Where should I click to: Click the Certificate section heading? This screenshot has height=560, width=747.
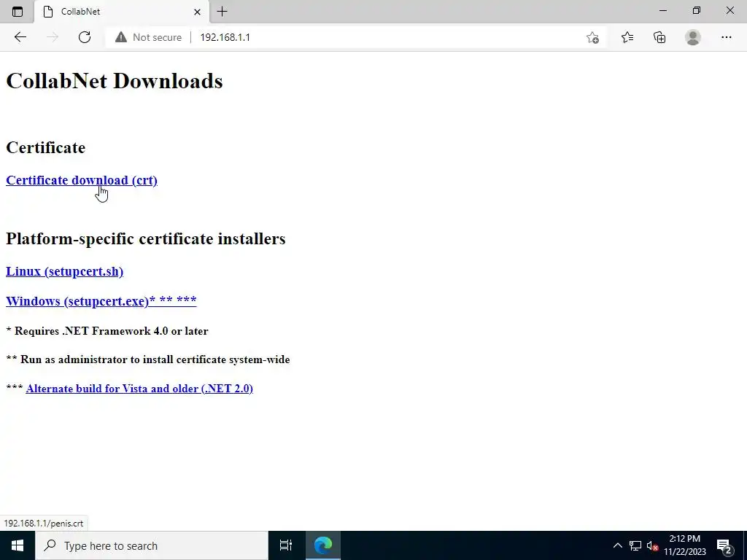46,147
